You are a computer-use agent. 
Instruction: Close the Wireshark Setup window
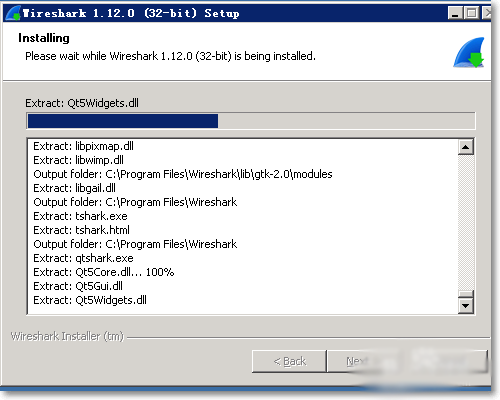click(487, 13)
